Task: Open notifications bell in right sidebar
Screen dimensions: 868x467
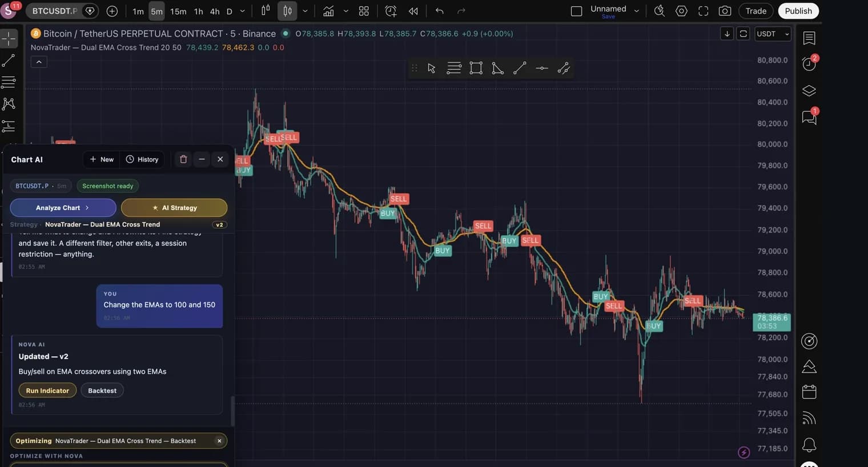Action: click(809, 445)
